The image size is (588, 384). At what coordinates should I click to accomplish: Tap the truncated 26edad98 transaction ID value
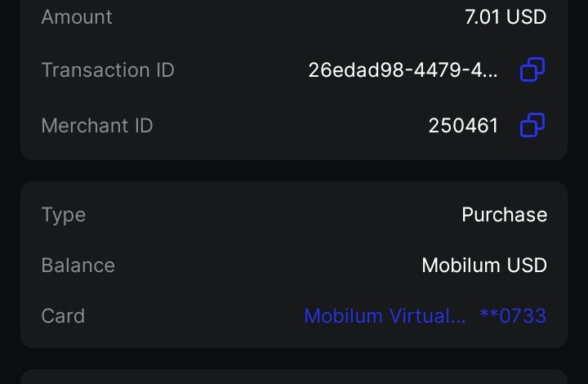click(403, 70)
